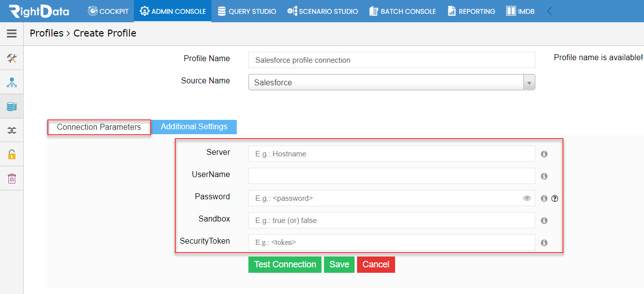Open the security lock icon in the sidebar
This screenshot has height=294, width=644.
tap(12, 154)
